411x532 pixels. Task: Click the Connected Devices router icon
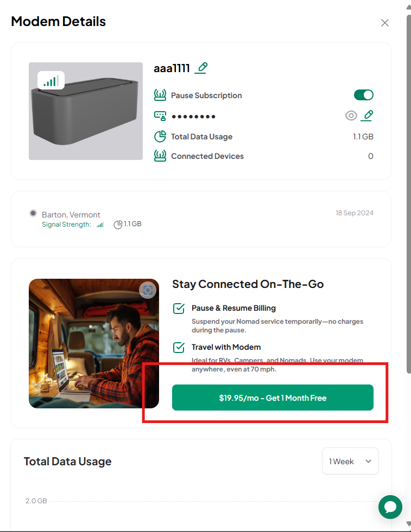pos(160,156)
